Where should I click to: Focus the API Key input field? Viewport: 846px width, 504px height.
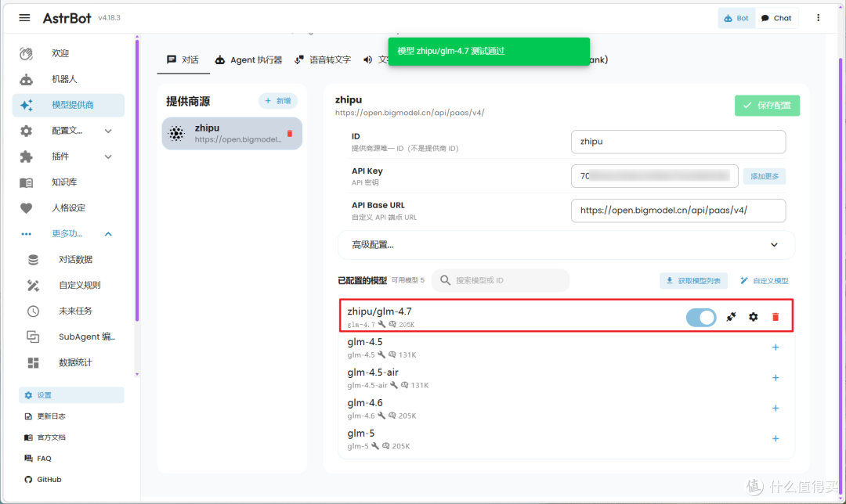(654, 176)
